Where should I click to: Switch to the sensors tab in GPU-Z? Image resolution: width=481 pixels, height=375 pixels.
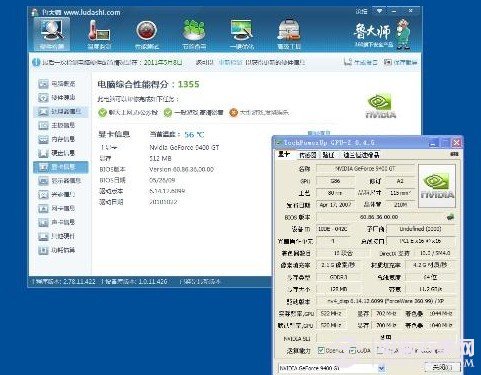(x=307, y=155)
